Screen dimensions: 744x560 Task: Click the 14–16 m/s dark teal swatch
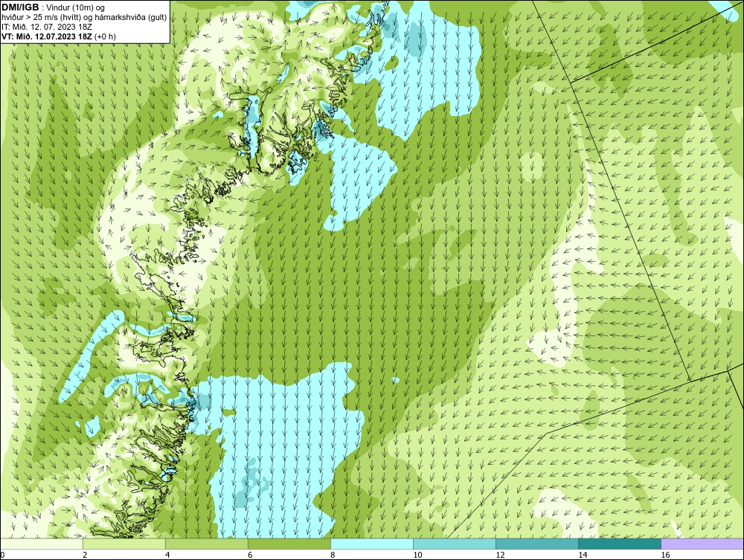[620, 544]
